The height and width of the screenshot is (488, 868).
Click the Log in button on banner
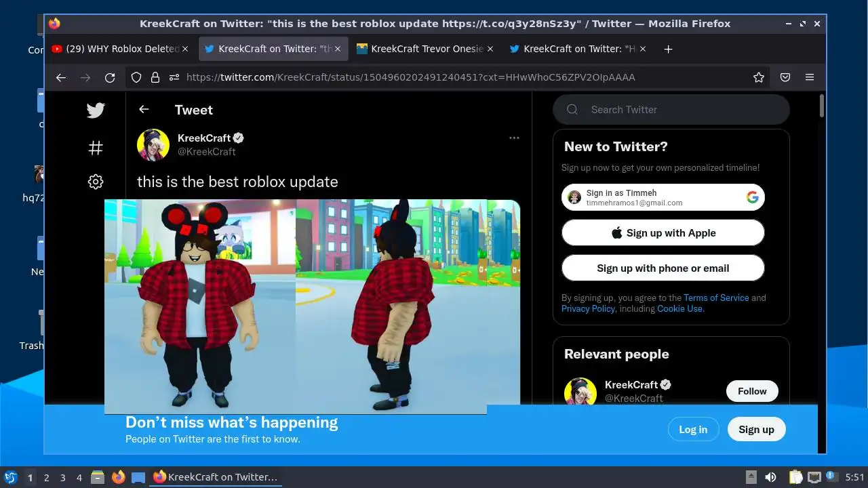coord(693,429)
